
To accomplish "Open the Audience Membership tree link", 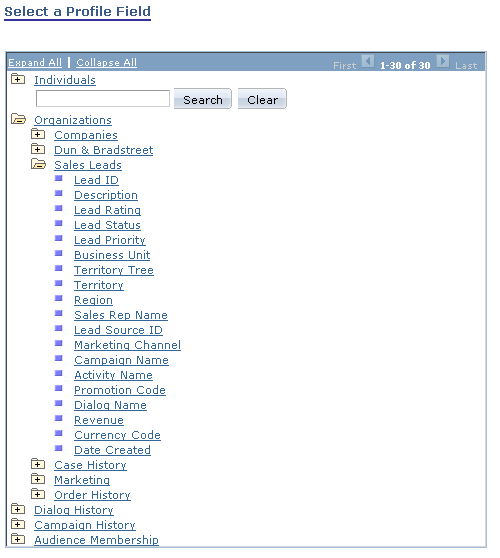I will (x=96, y=540).
